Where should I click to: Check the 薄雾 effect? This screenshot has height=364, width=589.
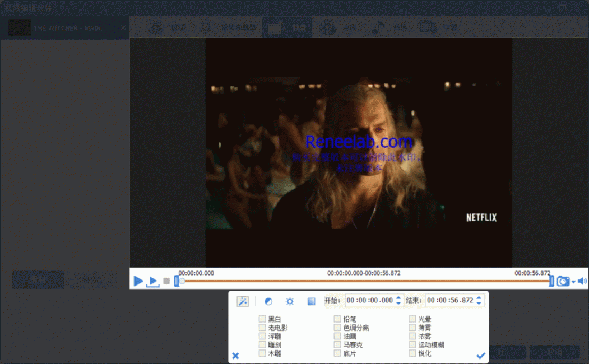tap(412, 328)
